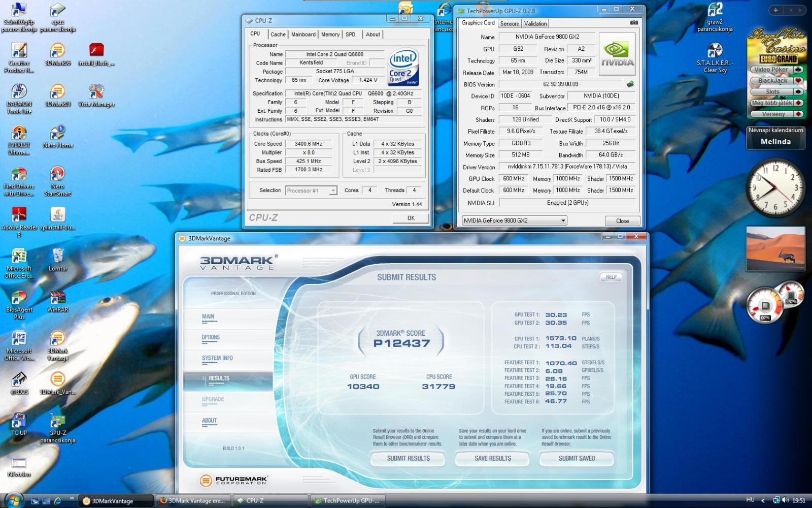Screen dimensions: 812x508
Task: Open ABOUT in 3DMark Vantage sidebar
Action: [x=209, y=421]
